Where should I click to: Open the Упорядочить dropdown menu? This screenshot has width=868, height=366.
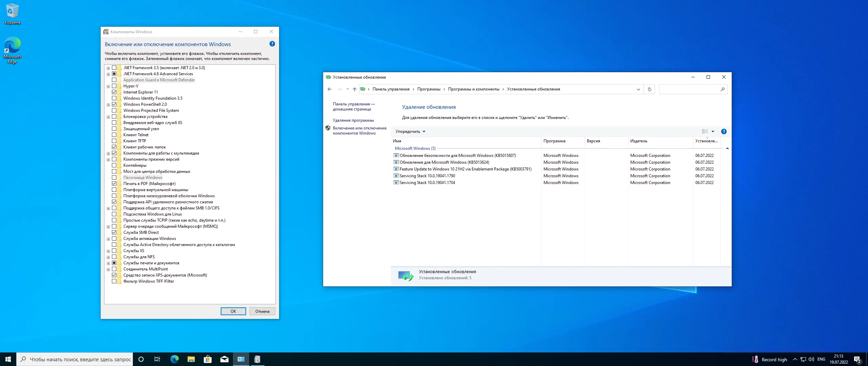coord(410,131)
